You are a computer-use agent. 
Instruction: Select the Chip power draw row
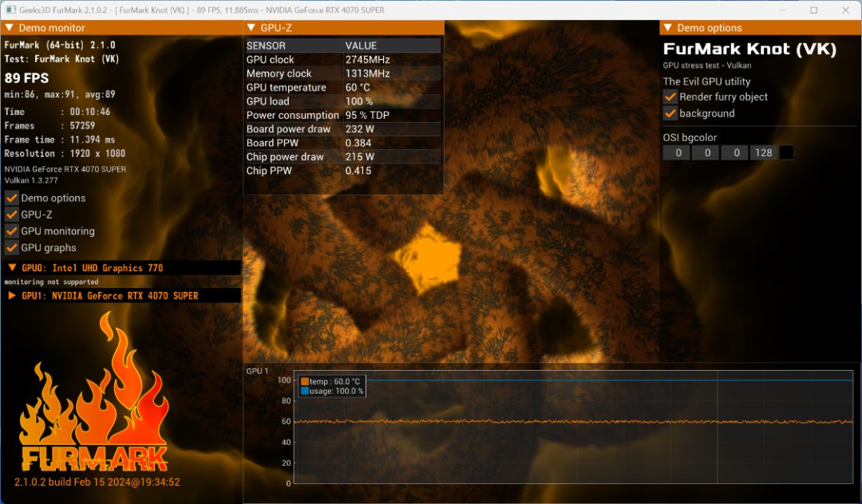pyautogui.click(x=343, y=156)
